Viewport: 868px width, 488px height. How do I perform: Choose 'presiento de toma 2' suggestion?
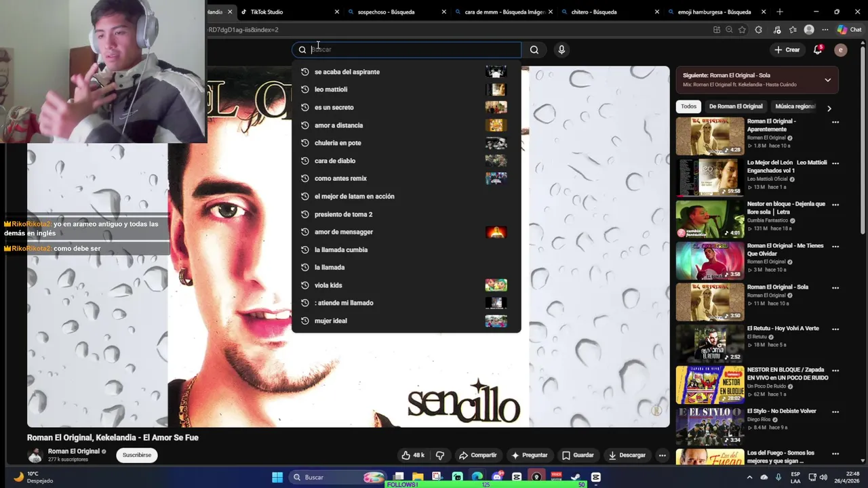coord(406,214)
